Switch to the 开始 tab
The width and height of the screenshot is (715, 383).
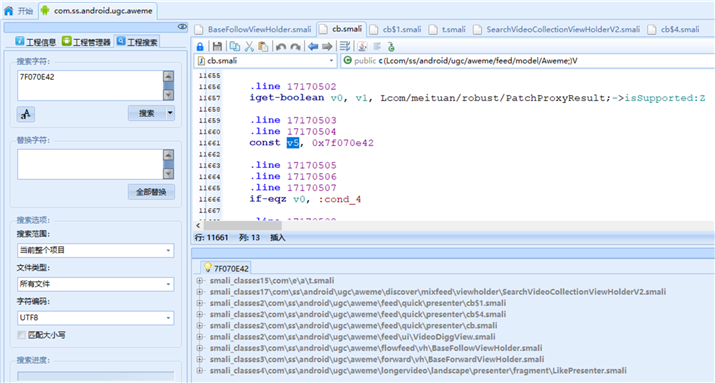tap(19, 11)
